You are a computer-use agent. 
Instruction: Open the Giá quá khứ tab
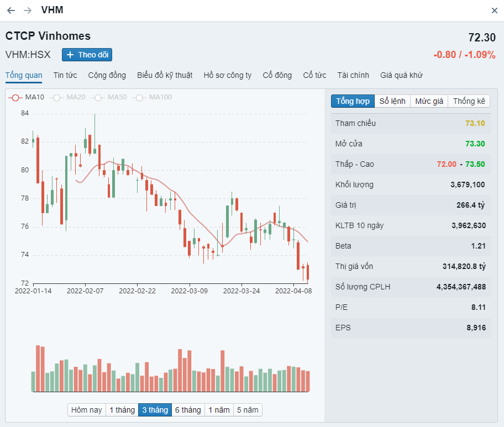tap(401, 75)
